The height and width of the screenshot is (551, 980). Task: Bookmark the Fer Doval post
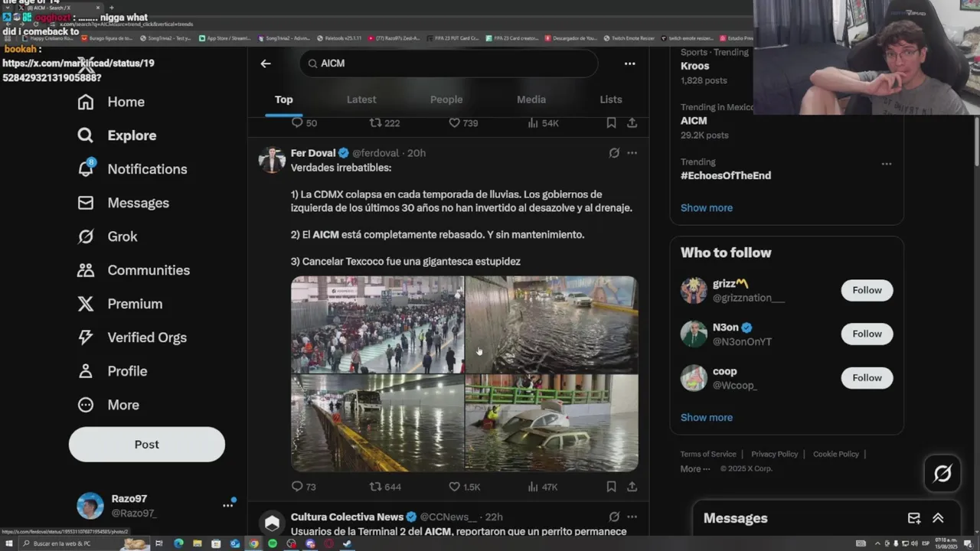tap(611, 487)
